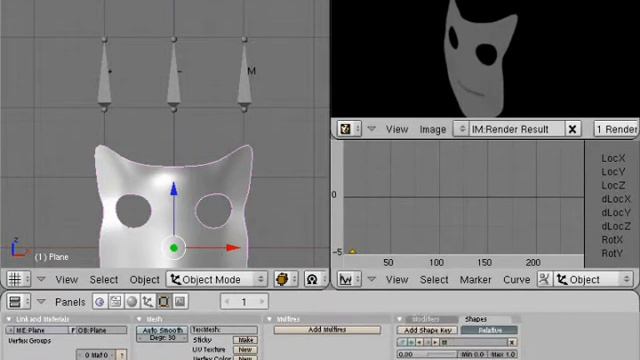Open the pivot point selector in 3D header
The height and width of the screenshot is (360, 640).
point(316,279)
